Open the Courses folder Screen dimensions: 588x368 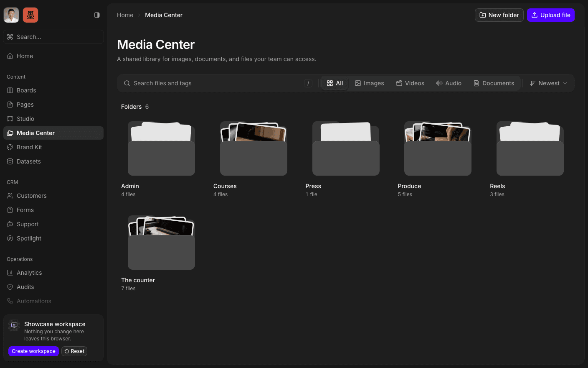point(253,159)
